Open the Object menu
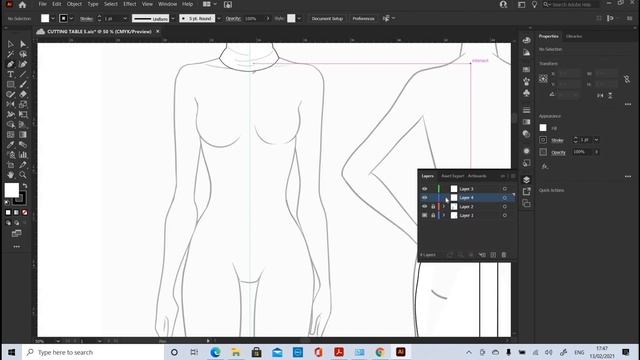 tap(74, 4)
